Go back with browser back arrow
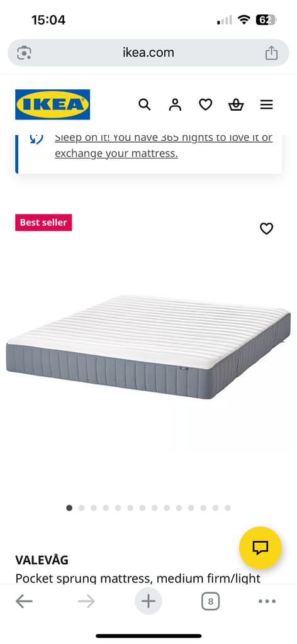 [25, 602]
